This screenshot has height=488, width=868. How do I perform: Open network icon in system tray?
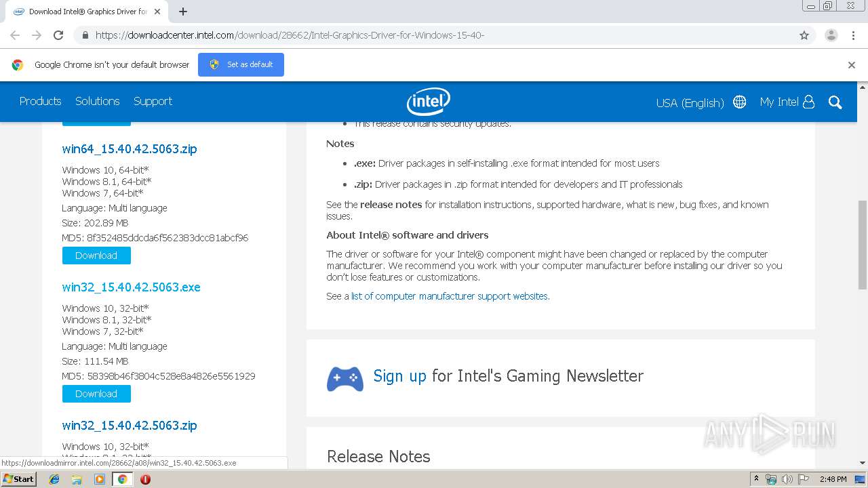click(771, 479)
